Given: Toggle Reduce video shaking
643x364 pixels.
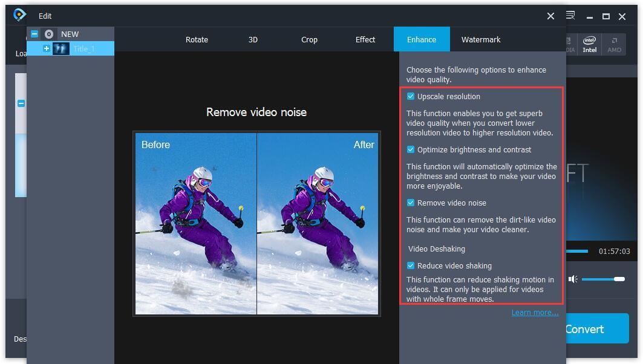Looking at the screenshot, I should 410,265.
